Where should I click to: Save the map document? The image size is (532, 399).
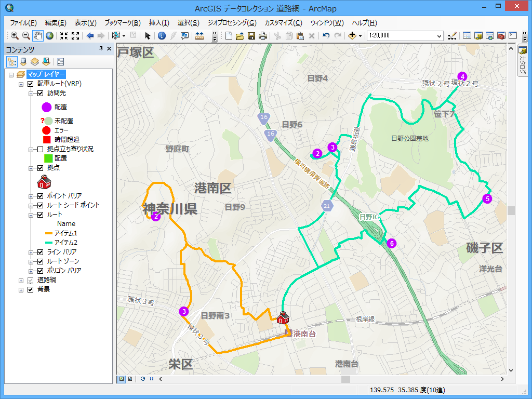click(x=251, y=36)
